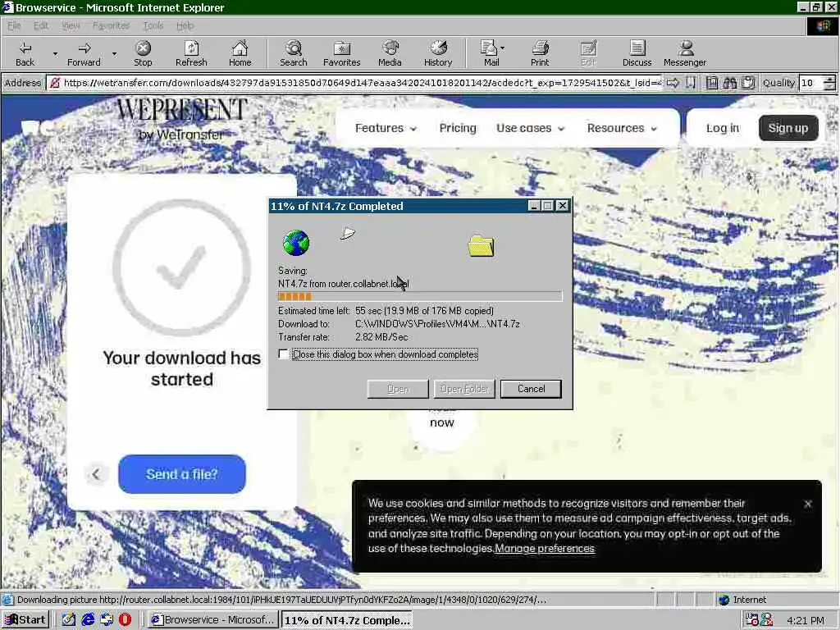The image size is (840, 630).
Task: Open the Search pane
Action: (293, 53)
